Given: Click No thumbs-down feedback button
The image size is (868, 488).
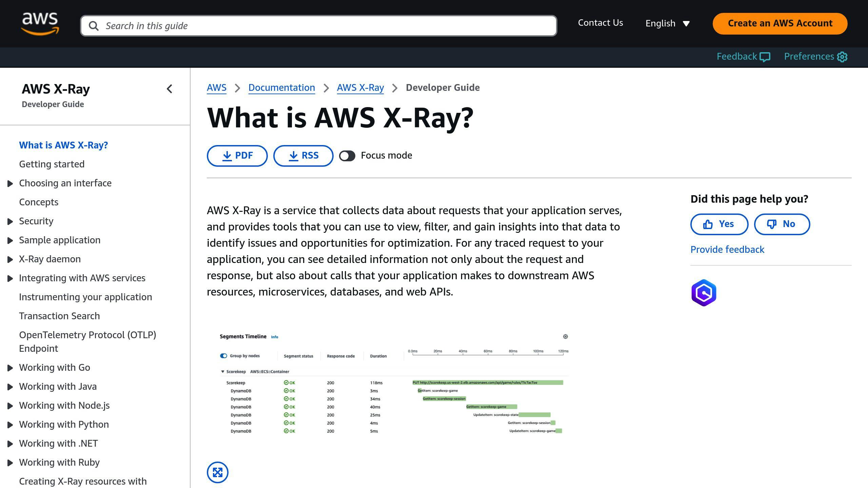Looking at the screenshot, I should coord(782,224).
